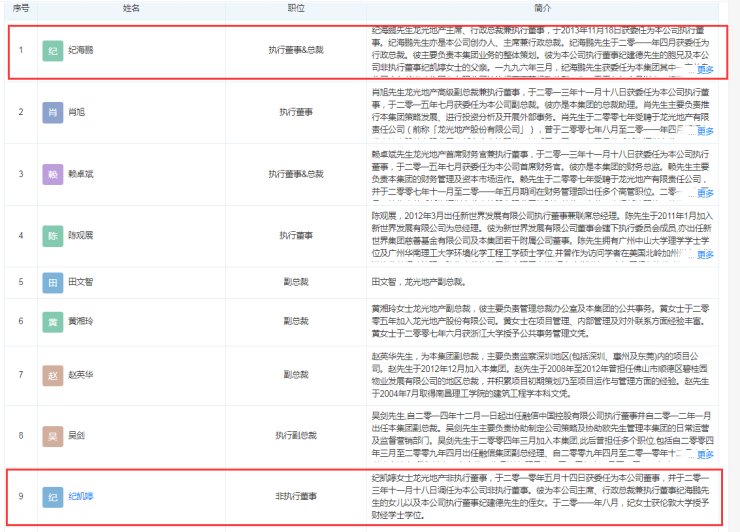Screen dimensions: 740x532
Task: Expand 更多 in 吴剑's description
Action: (705, 455)
